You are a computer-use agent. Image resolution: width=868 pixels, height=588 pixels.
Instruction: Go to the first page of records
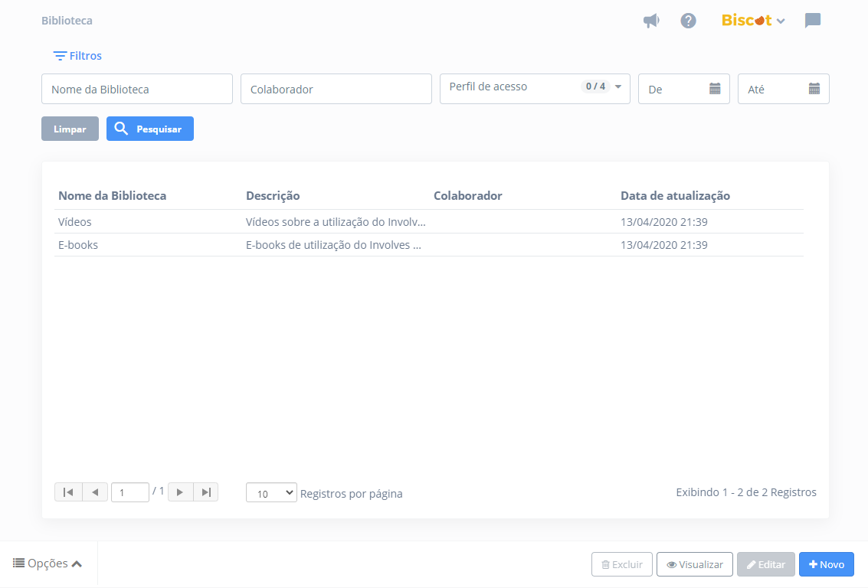[x=68, y=492]
